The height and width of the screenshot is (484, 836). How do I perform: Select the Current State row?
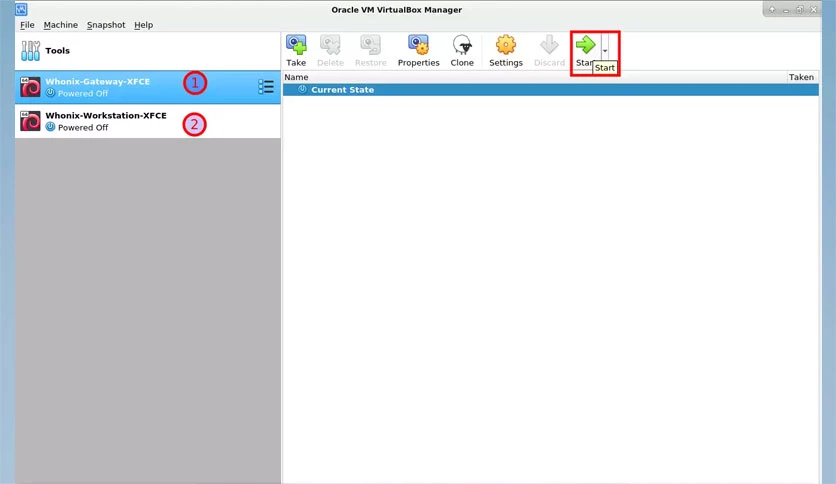click(x=551, y=90)
